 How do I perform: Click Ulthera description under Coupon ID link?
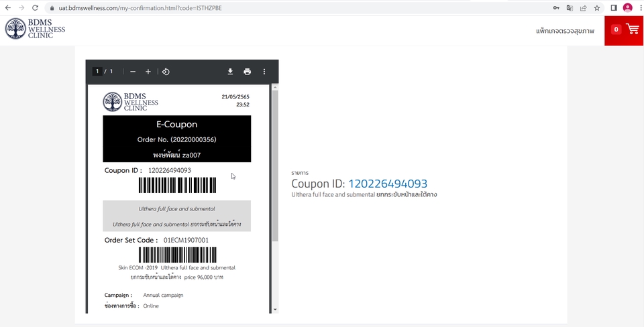point(364,194)
